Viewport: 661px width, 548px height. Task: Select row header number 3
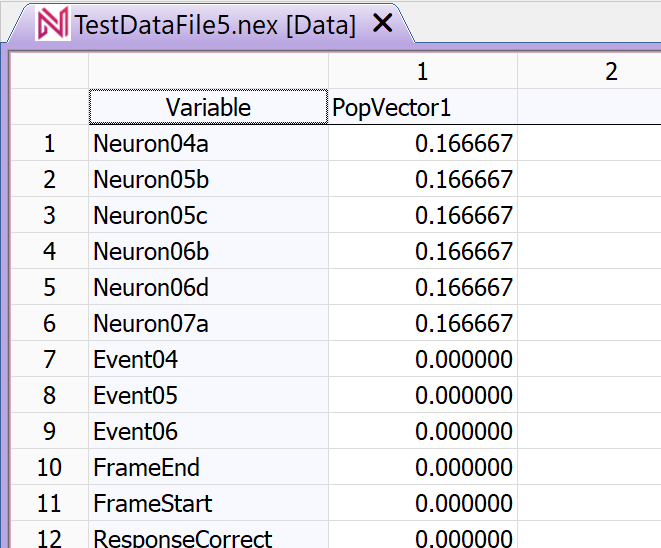pos(49,215)
